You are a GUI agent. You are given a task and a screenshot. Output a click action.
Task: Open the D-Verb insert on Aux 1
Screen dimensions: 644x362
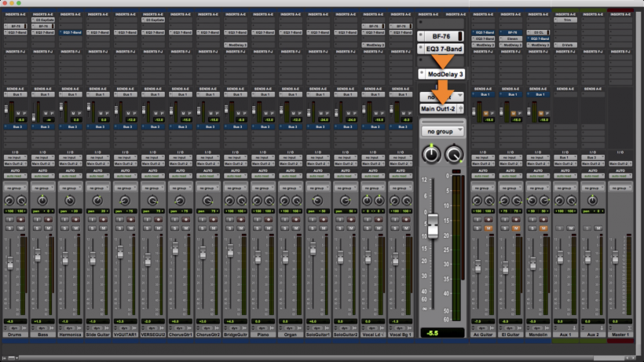[566, 45]
